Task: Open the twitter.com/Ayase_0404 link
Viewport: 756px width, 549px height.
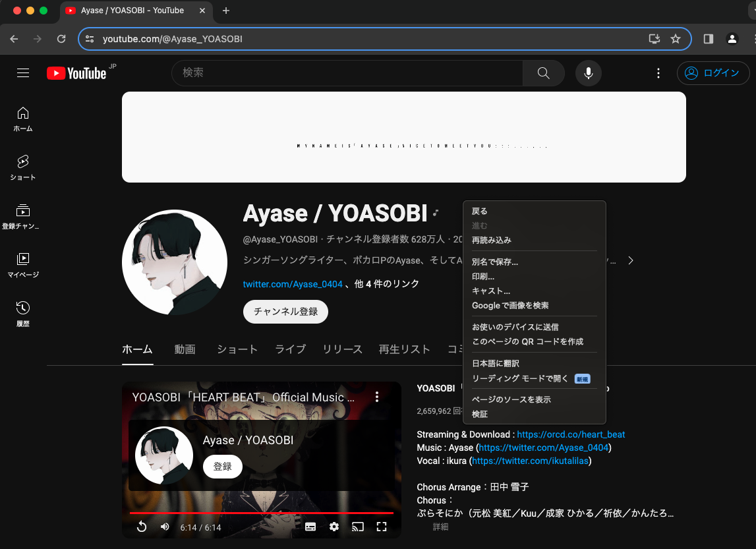Action: [x=293, y=283]
